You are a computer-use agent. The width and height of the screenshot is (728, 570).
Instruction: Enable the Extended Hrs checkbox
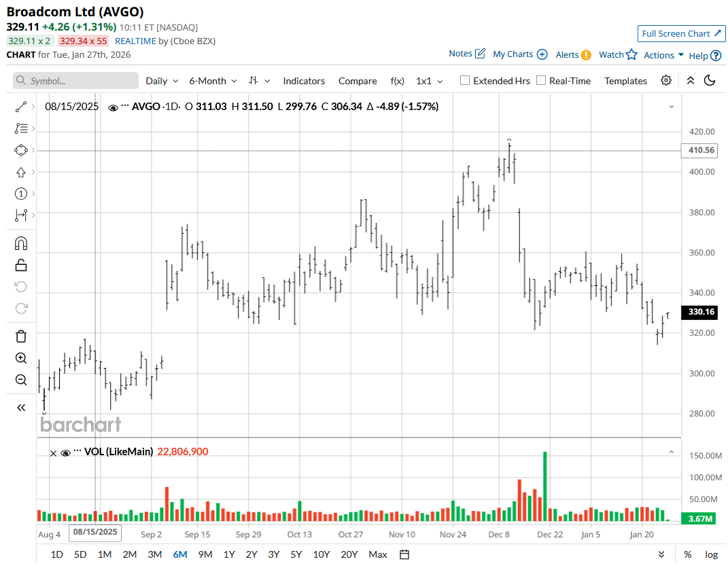[465, 80]
